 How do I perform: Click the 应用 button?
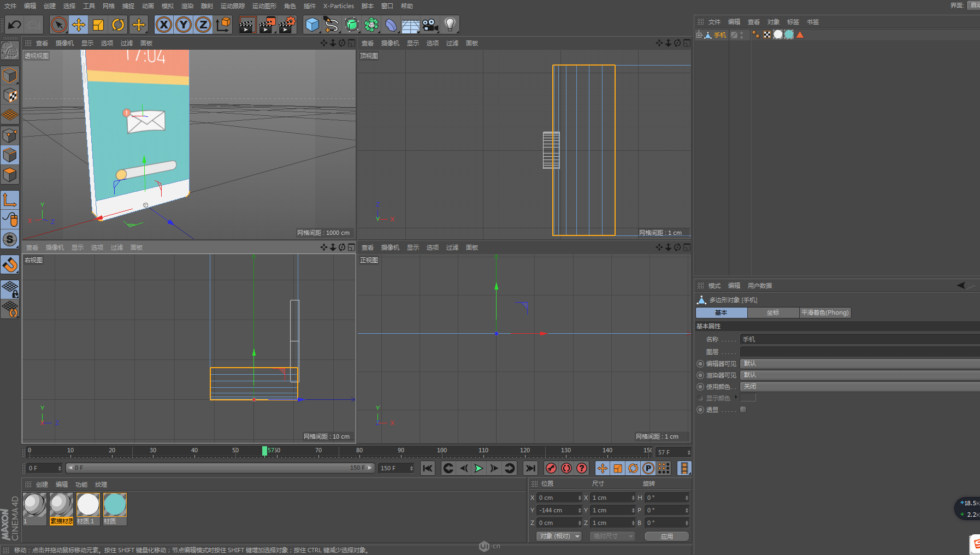[x=666, y=536]
